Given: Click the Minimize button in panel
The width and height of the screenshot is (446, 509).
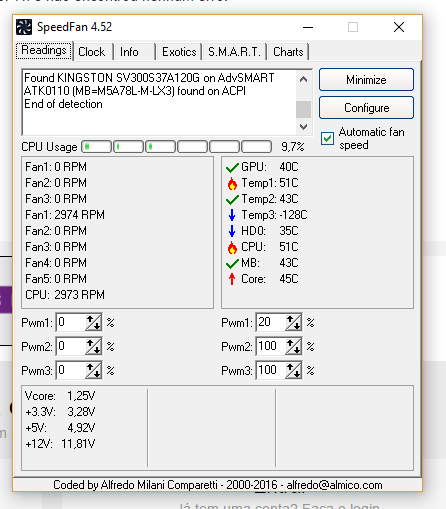Looking at the screenshot, I should (366, 80).
